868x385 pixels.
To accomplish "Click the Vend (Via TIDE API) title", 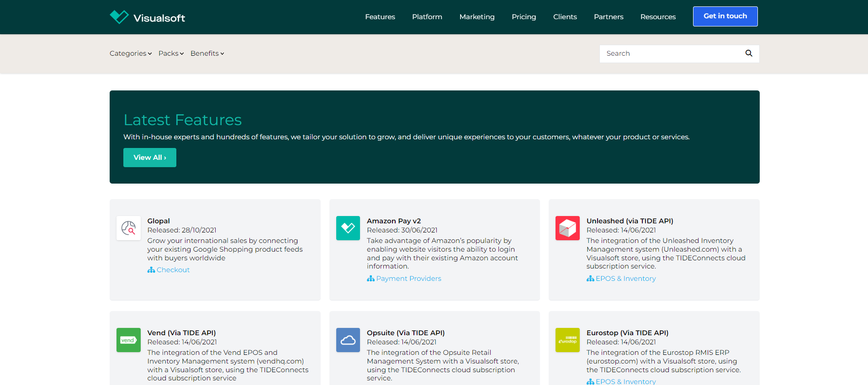I will coord(181,333).
